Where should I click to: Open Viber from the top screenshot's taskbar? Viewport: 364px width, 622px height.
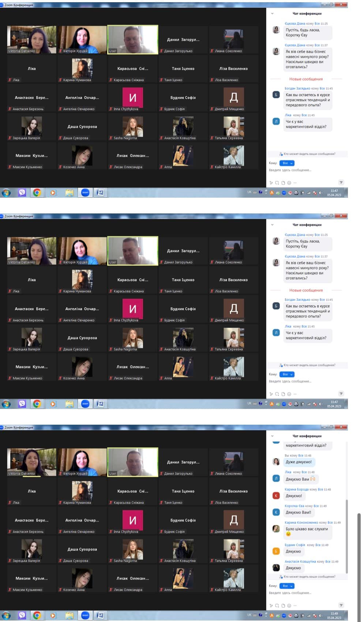pos(22,193)
